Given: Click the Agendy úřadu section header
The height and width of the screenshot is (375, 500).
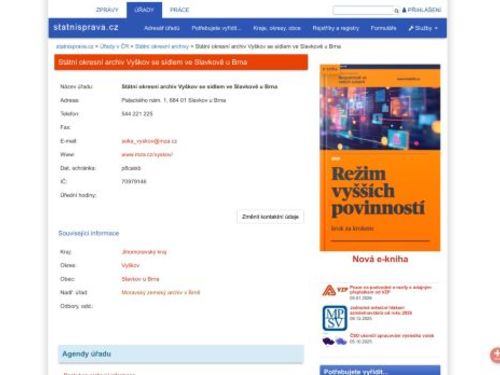Looking at the screenshot, I should coord(181,354).
